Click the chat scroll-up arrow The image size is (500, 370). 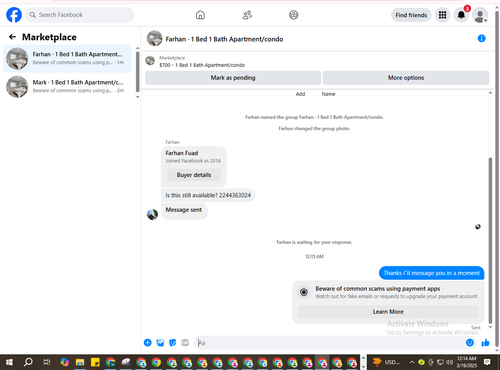point(490,93)
